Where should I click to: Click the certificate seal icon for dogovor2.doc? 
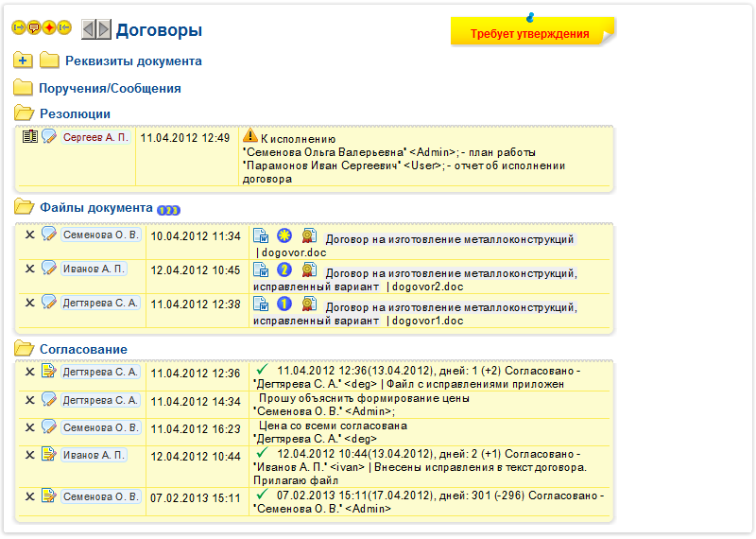309,269
